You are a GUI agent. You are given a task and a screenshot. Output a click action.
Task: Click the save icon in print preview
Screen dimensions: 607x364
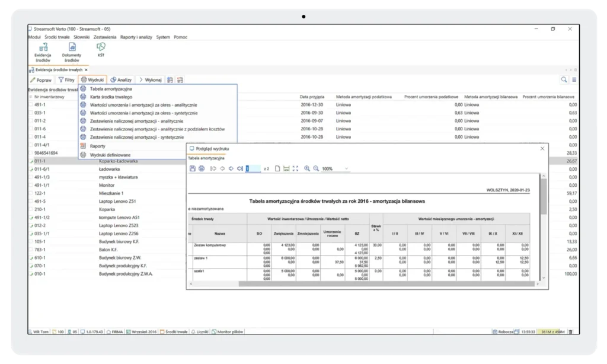[x=192, y=169]
